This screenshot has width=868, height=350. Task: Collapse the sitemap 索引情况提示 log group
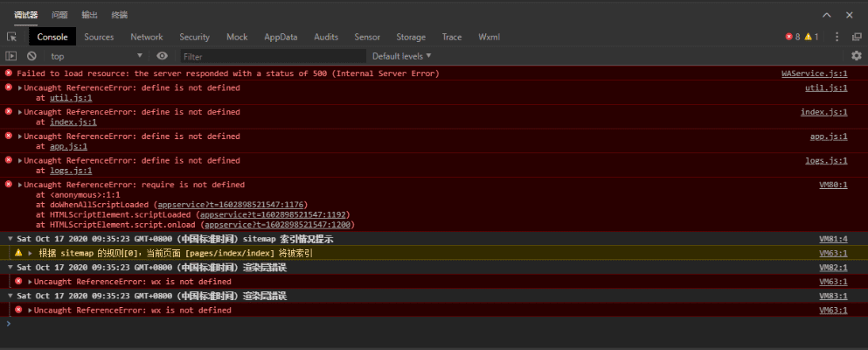click(x=10, y=239)
